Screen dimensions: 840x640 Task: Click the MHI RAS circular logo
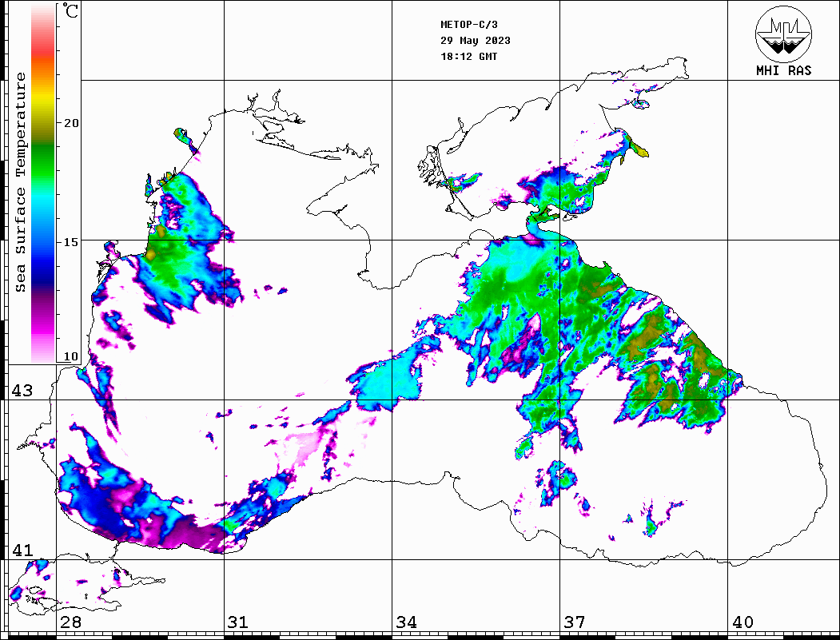[x=783, y=34]
